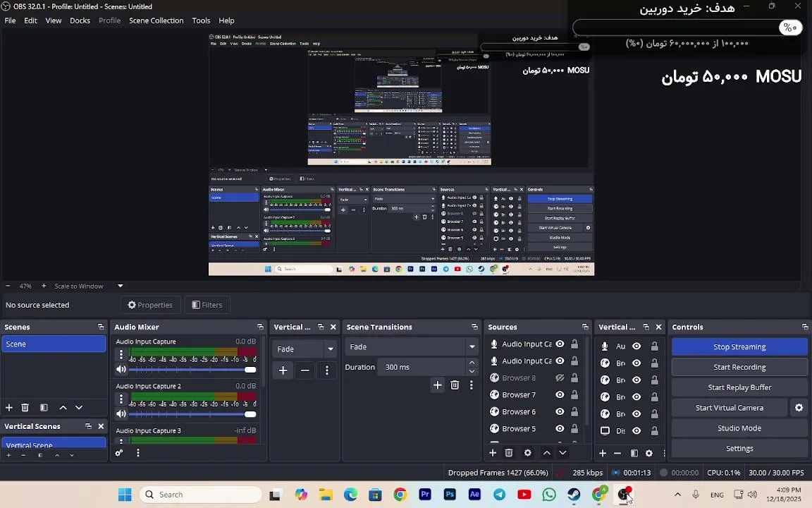Click Audio Input Capture 2 volume slider
Image resolution: width=812 pixels, height=508 pixels.
(x=192, y=414)
